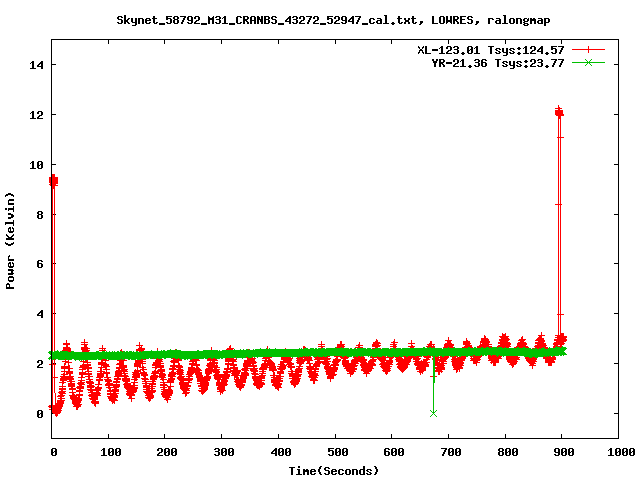Click the y-axis tick label 2
Image resolution: width=640 pixels, height=480 pixels.
point(40,364)
